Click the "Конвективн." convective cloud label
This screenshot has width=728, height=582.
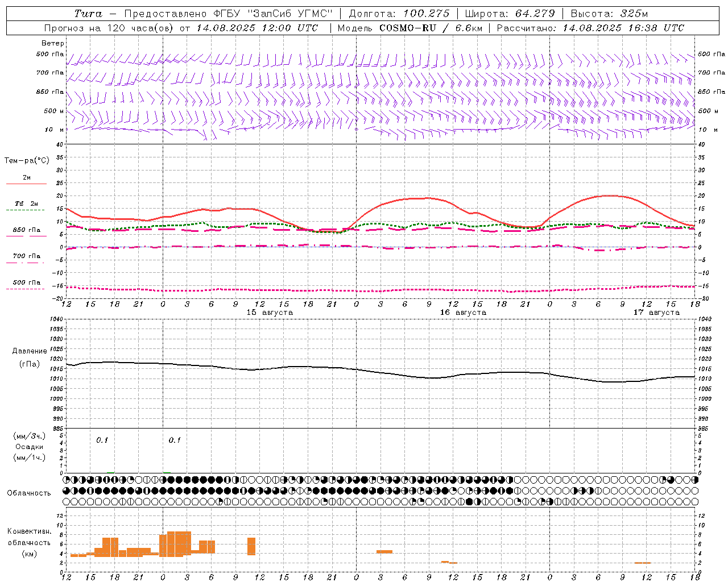(29, 531)
